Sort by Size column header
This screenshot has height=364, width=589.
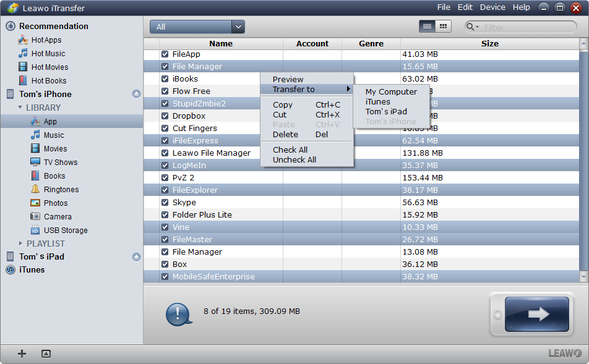[490, 43]
